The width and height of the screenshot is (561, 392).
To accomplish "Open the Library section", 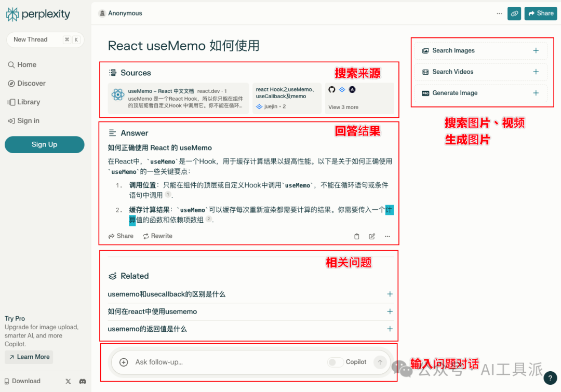I will [x=24, y=102].
